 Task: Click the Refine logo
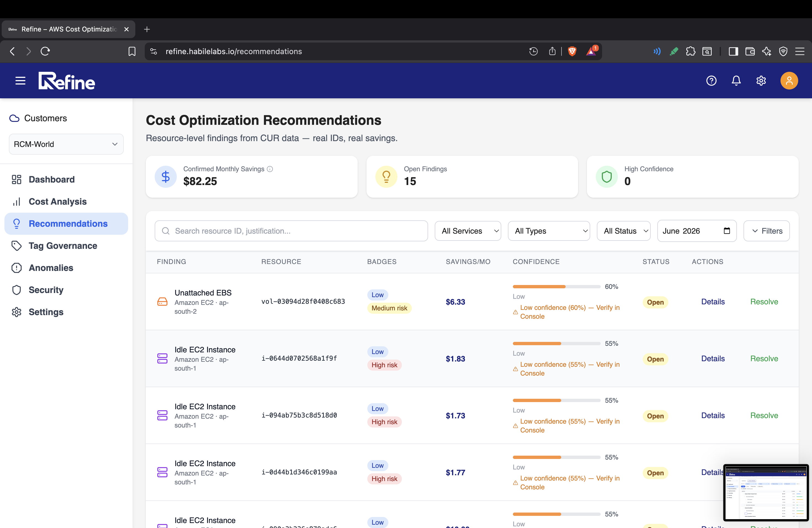67,81
